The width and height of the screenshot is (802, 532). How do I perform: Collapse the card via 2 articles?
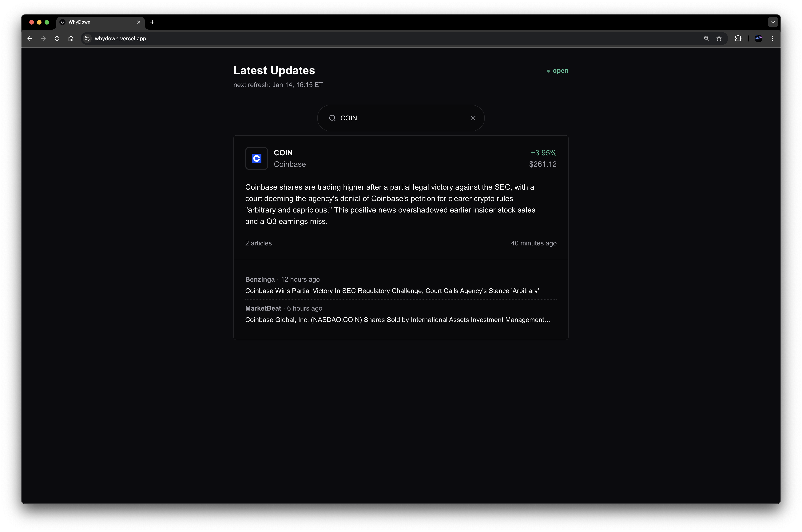(259, 243)
